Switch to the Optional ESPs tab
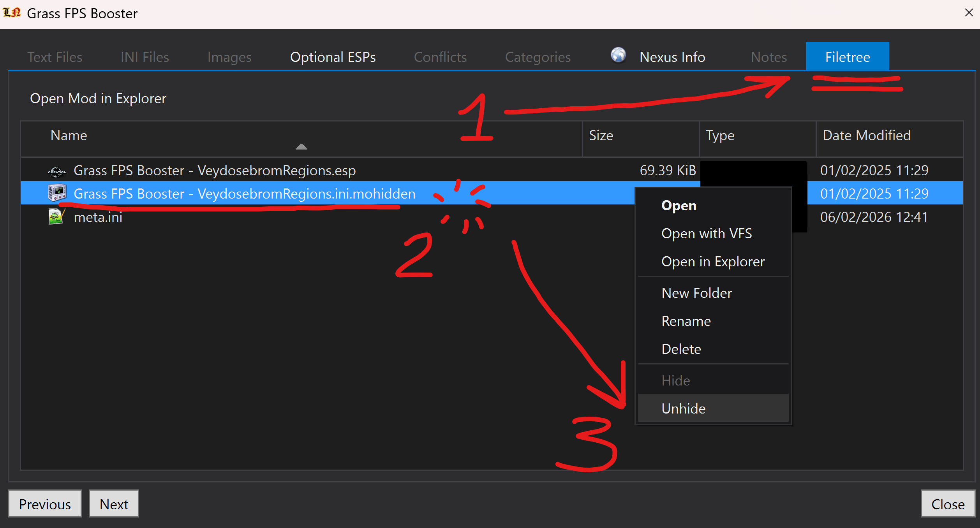 click(x=333, y=57)
